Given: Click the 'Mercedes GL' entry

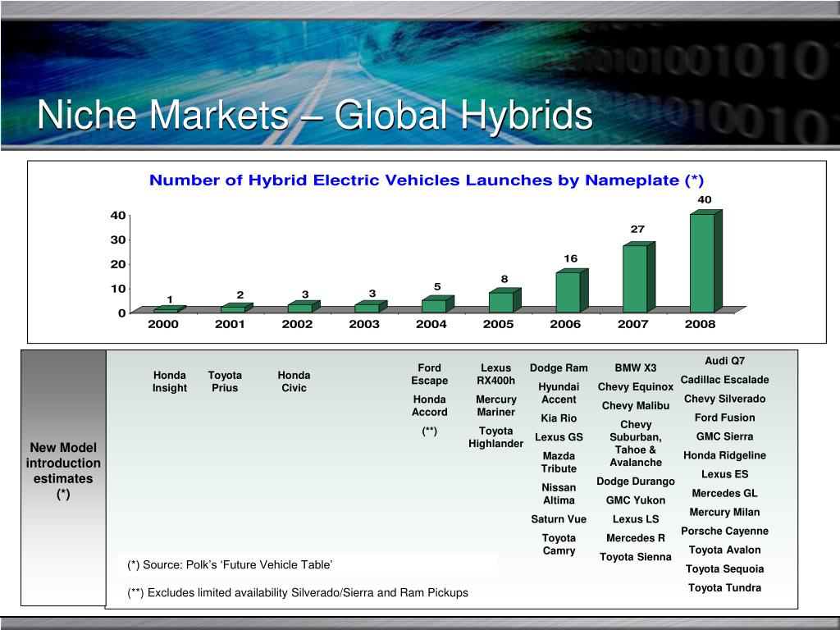Looking at the screenshot, I should point(725,493).
